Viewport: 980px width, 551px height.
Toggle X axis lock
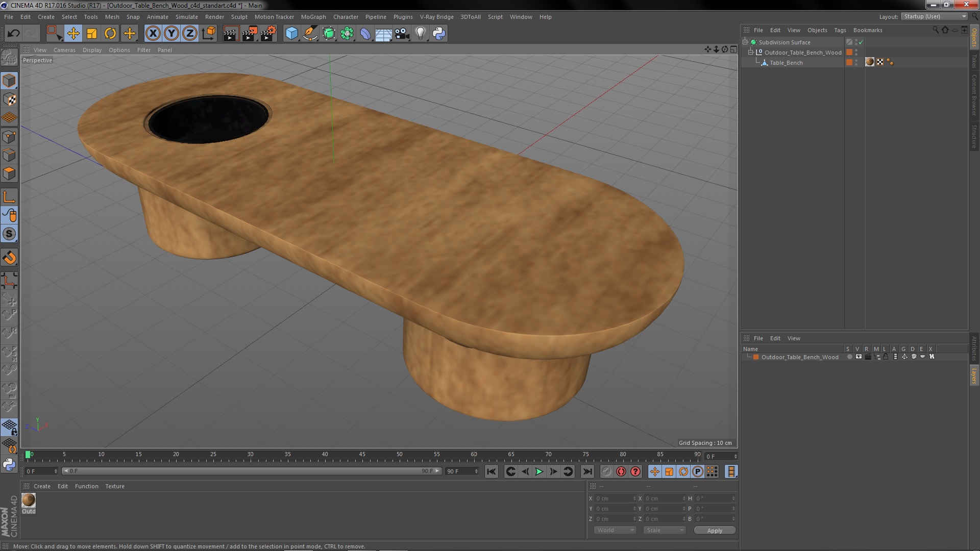153,34
